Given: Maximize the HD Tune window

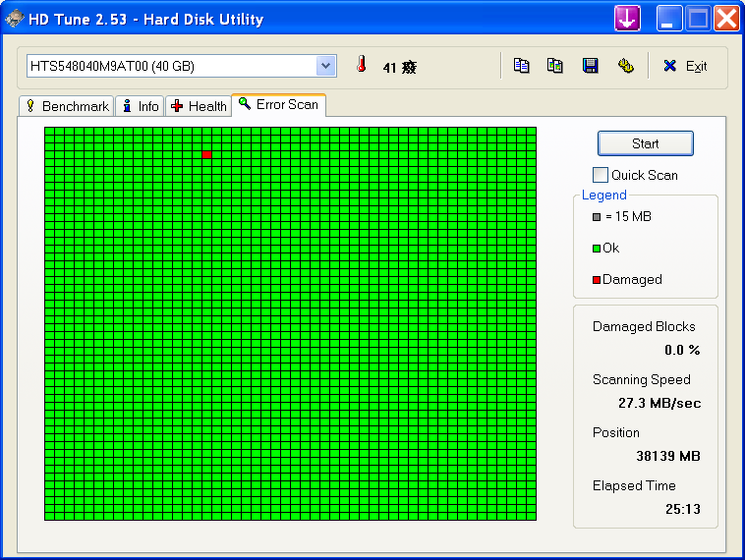Looking at the screenshot, I should click(698, 18).
